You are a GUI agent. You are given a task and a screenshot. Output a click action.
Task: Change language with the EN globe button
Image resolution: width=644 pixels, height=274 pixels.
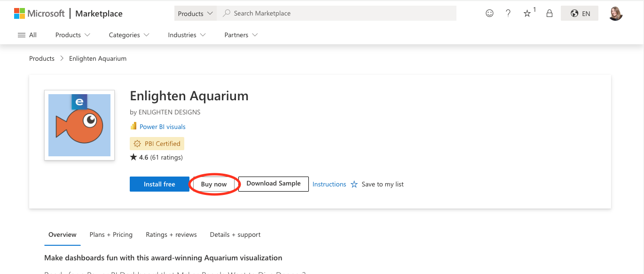click(579, 13)
